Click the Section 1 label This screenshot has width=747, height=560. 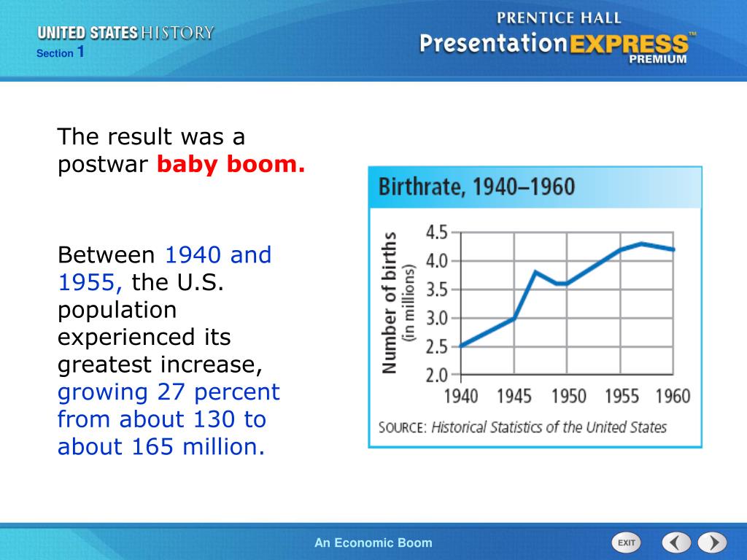click(61, 52)
